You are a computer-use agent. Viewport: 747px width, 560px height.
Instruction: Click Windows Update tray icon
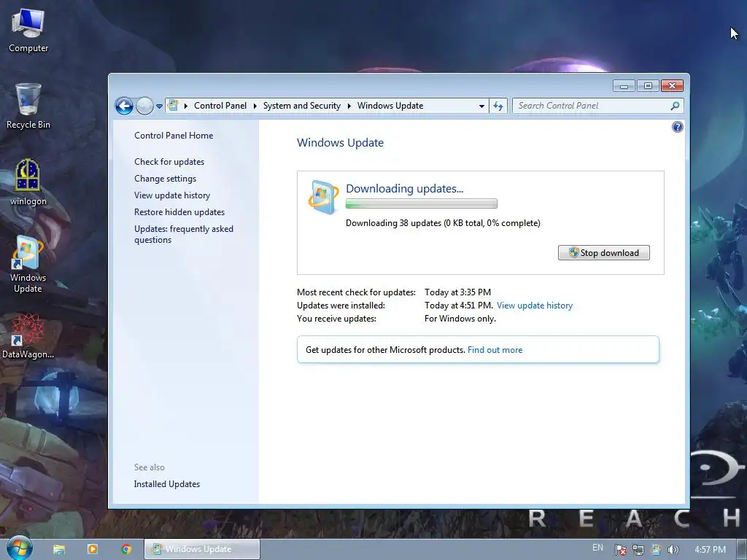click(x=656, y=550)
